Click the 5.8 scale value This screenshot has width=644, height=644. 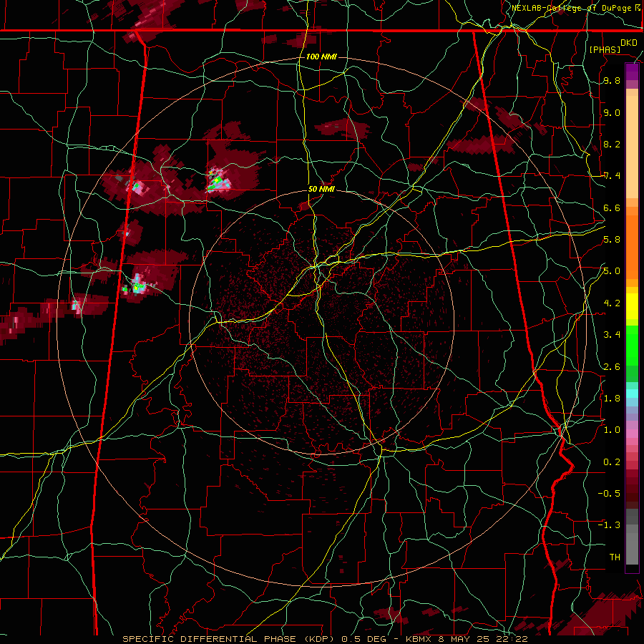(612, 240)
